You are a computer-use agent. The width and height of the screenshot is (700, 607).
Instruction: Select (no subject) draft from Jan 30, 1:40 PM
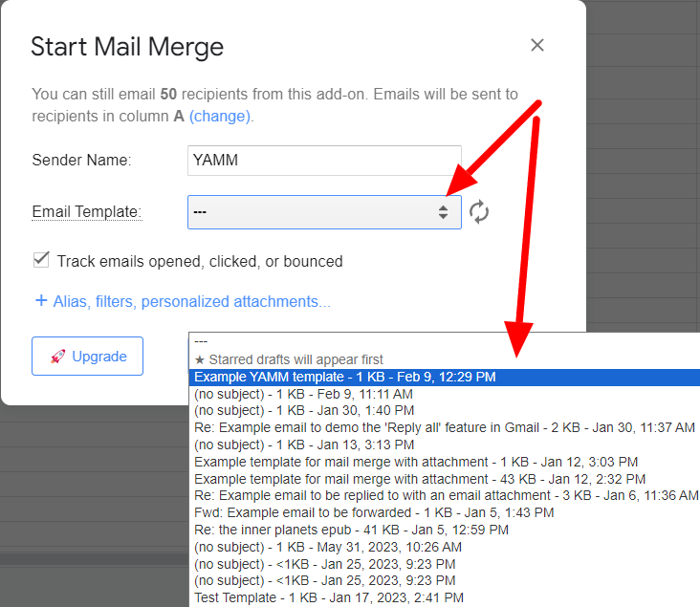(x=445, y=411)
